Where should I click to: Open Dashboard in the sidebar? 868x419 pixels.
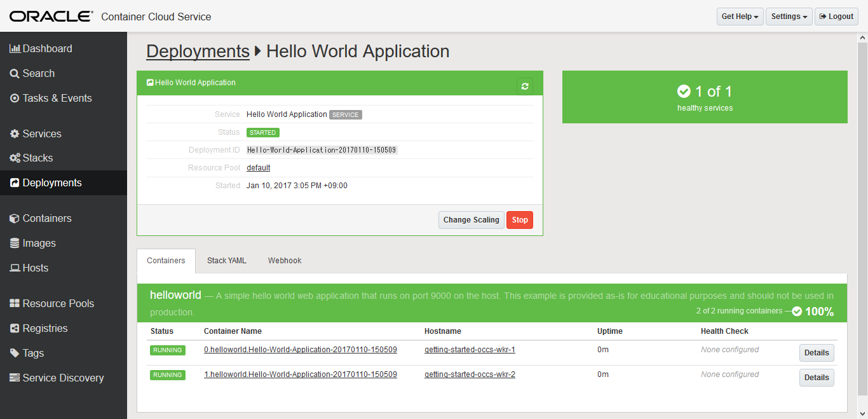[64, 49]
